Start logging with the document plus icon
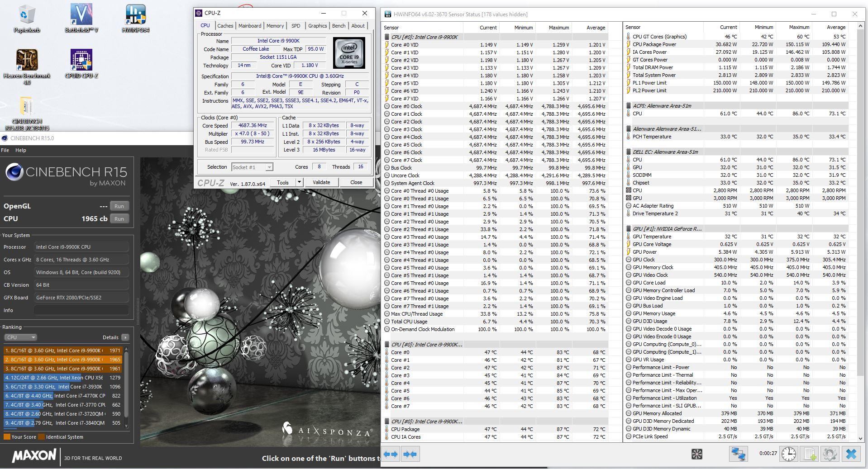 tap(810, 454)
